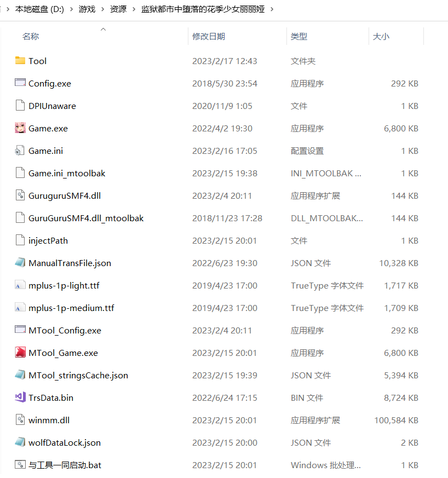Screen dimensions: 448x478
Task: Select the batch file icon at bottom
Action: [x=20, y=465]
